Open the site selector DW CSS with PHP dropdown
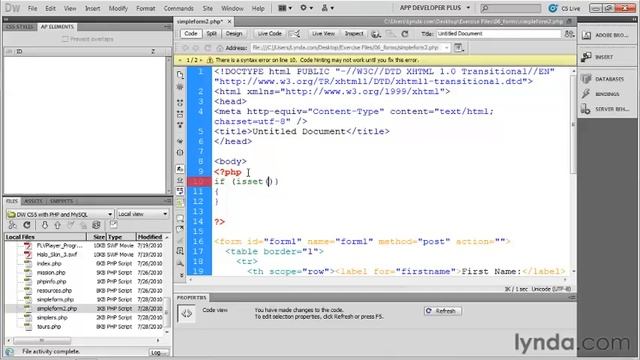 point(60,214)
